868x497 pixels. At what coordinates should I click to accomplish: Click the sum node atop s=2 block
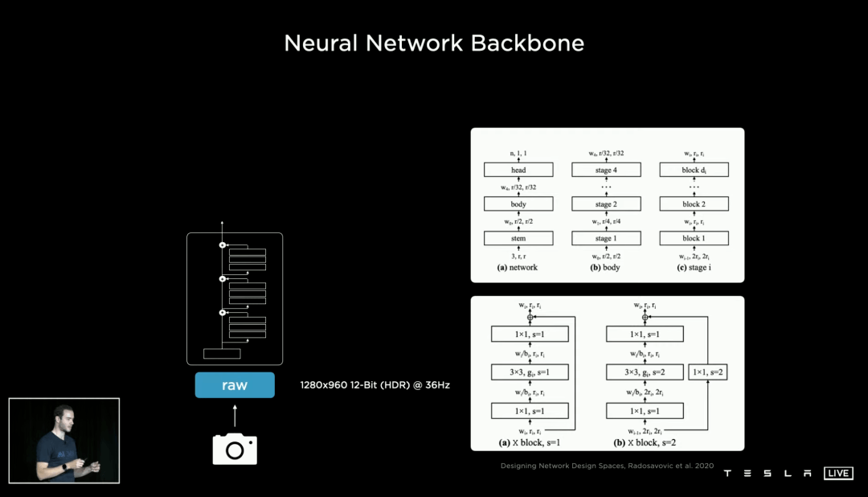point(645,317)
